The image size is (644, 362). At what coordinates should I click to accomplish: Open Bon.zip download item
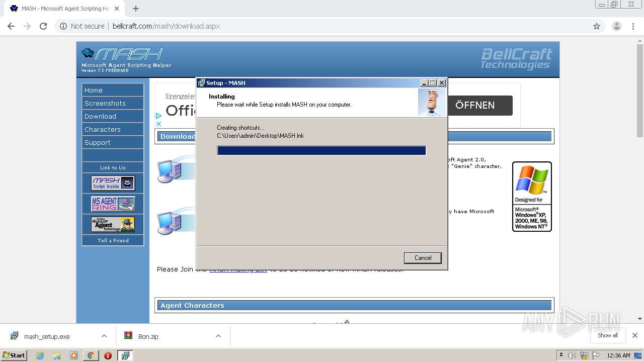click(148, 336)
